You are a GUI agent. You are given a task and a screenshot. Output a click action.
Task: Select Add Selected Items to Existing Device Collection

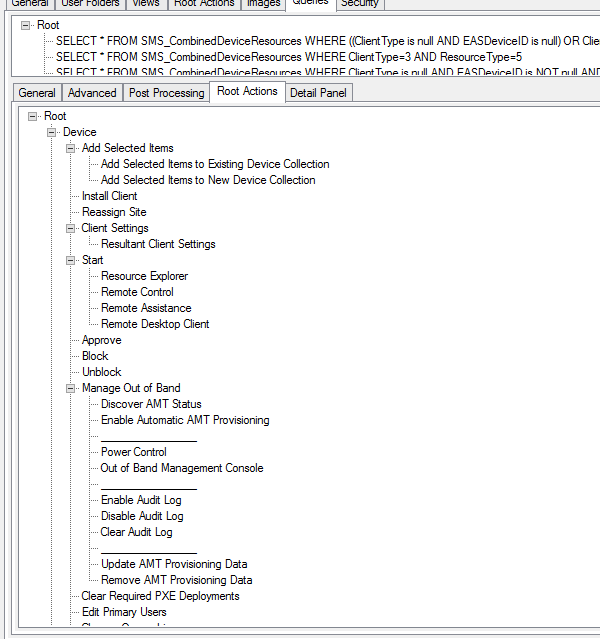(215, 164)
